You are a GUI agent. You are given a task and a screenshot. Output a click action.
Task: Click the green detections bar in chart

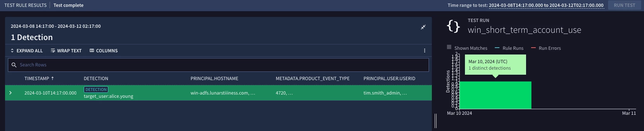[495, 95]
